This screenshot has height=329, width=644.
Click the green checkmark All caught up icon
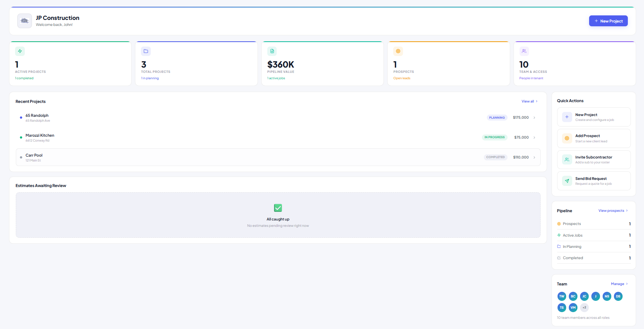click(278, 208)
